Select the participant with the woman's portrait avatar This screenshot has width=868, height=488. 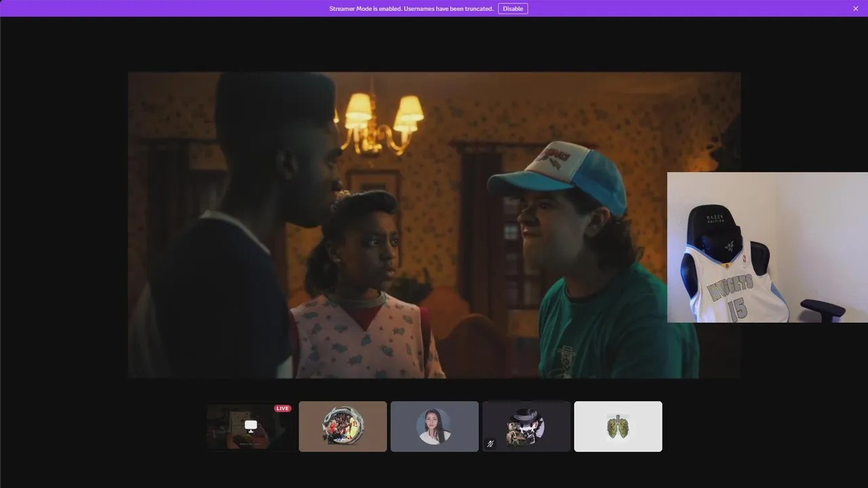tap(435, 426)
